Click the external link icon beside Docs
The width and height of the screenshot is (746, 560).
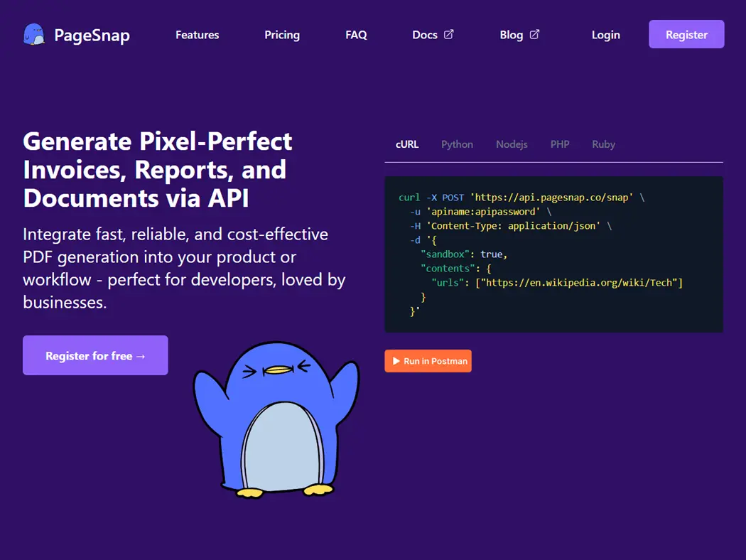point(448,34)
